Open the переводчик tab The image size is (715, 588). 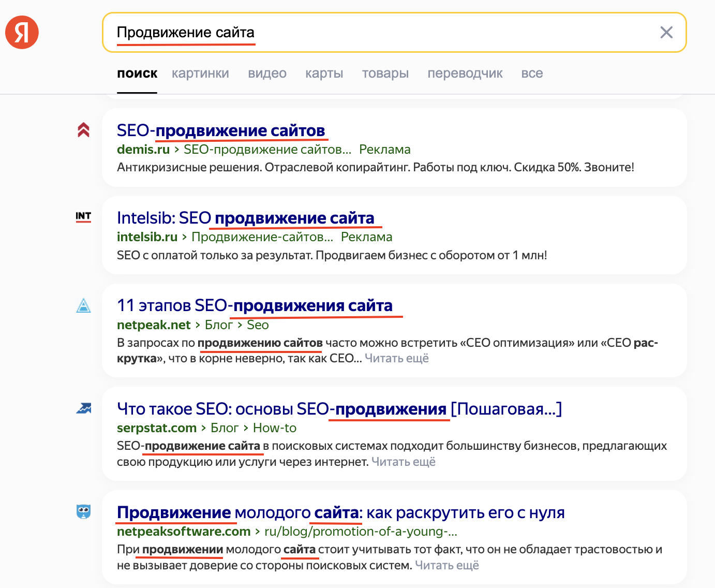(465, 73)
